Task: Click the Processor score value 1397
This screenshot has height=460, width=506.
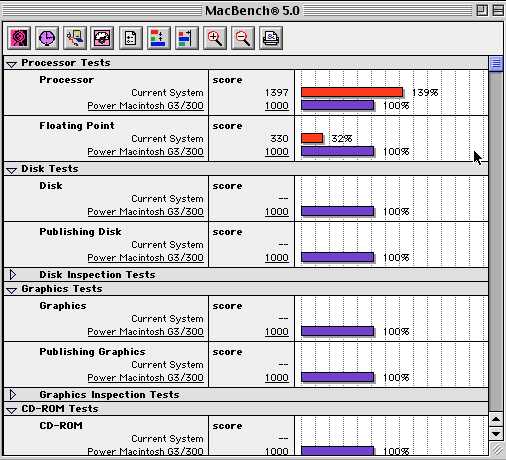Action: click(x=277, y=93)
